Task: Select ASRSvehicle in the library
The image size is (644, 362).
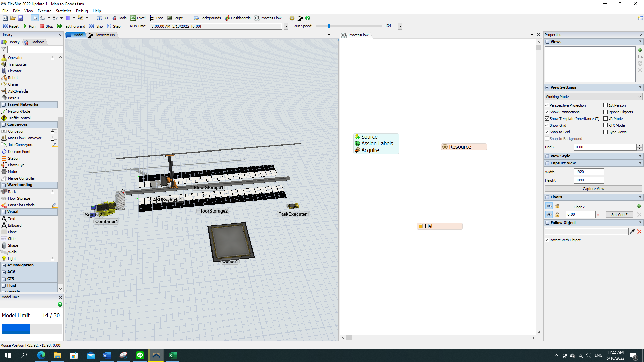Action: (18, 91)
